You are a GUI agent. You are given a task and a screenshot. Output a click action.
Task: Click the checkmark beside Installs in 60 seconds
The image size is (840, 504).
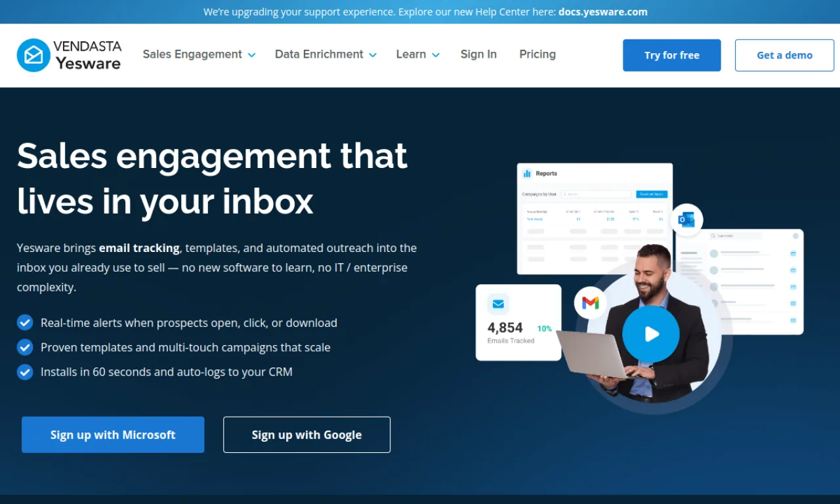[25, 371]
